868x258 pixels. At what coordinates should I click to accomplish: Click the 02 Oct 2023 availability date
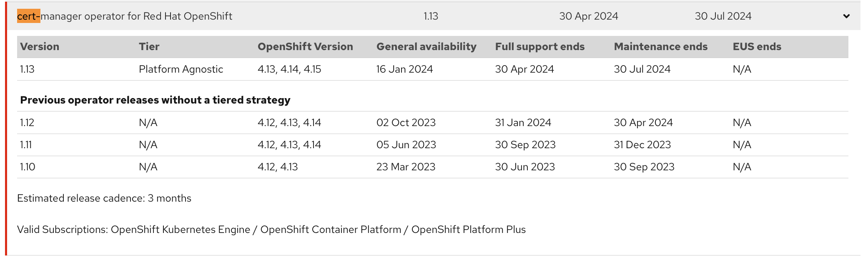coord(406,123)
